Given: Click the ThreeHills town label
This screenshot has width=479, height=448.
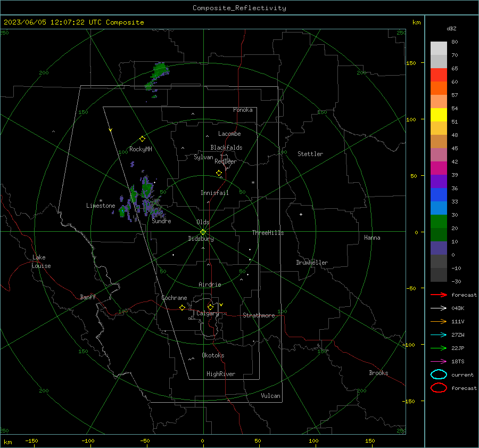Looking at the screenshot, I should (268, 233).
